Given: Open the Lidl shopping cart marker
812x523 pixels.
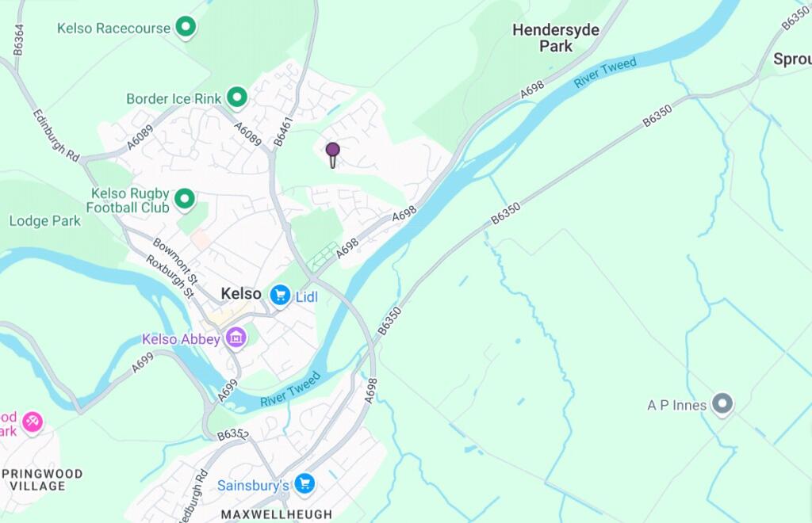Looking at the screenshot, I should [280, 296].
